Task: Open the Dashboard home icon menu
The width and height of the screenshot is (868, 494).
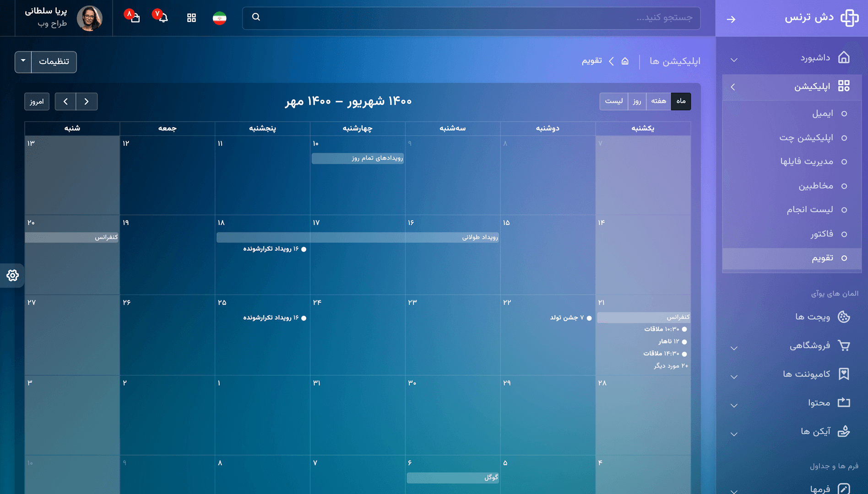Action: (844, 58)
